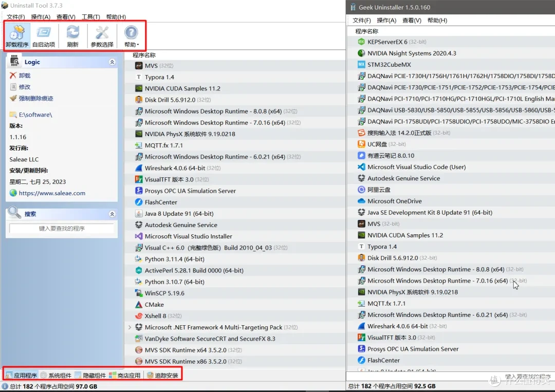This screenshot has height=392, width=555.
Task: Select Microsoft Visual Studio Code (User) icon
Action: [361, 166]
